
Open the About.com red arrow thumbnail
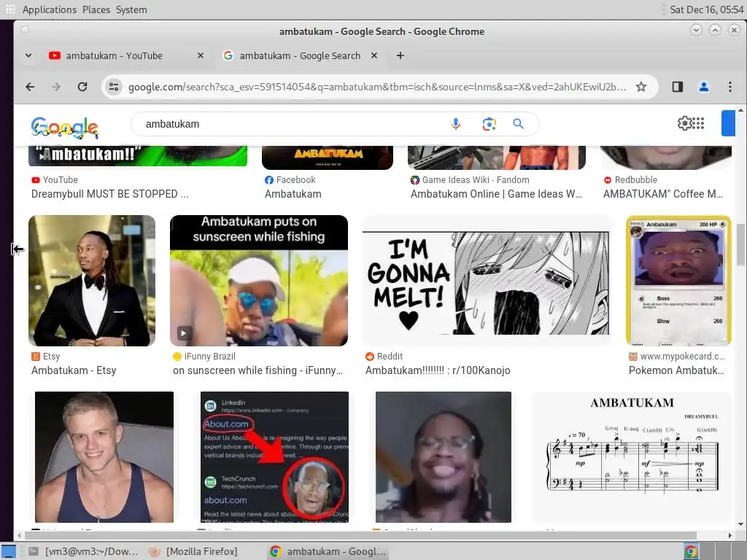(274, 457)
